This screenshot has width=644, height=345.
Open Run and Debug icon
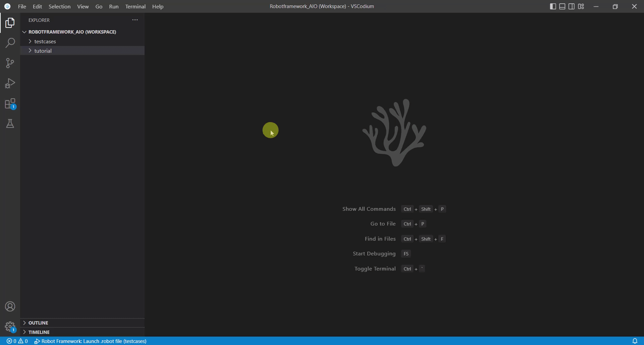tap(10, 83)
